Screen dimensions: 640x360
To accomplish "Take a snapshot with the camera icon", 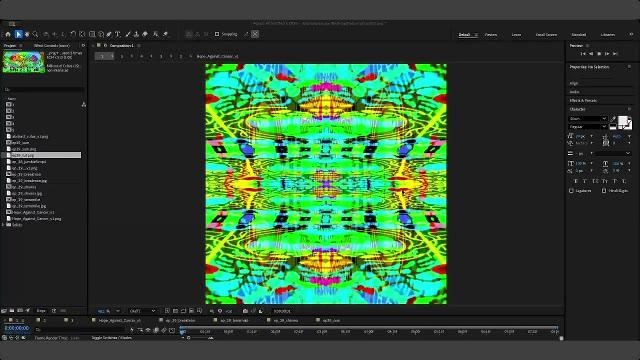I will pyautogui.click(x=245, y=311).
